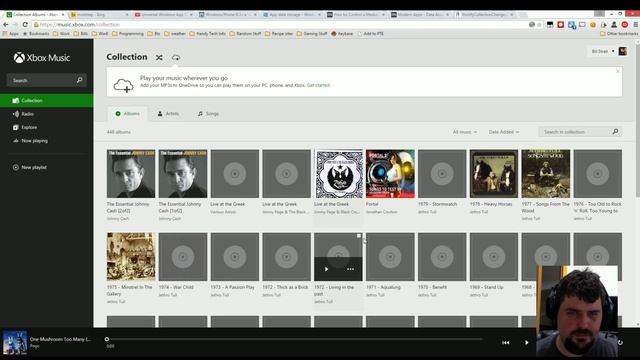Image resolution: width=640 pixels, height=360 pixels.
Task: Open more options on Living in the Past
Action: 350,269
